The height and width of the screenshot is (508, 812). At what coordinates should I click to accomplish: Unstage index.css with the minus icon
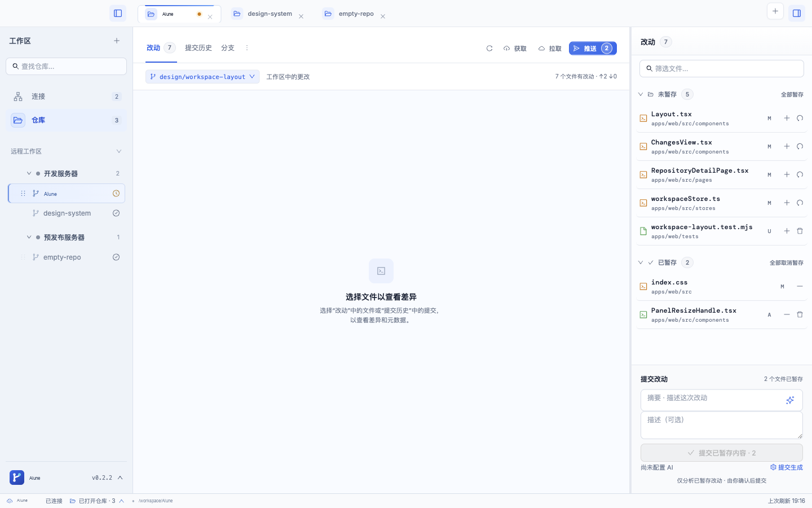pos(800,286)
